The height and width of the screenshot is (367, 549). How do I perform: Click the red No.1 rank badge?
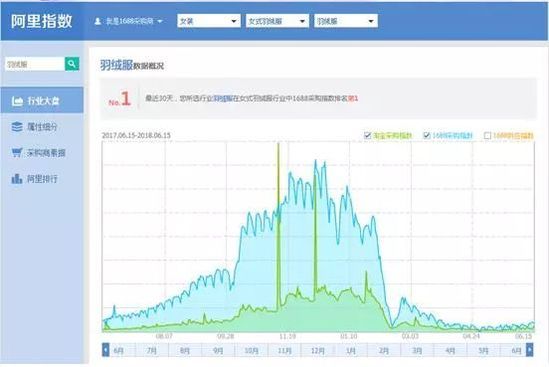click(120, 99)
